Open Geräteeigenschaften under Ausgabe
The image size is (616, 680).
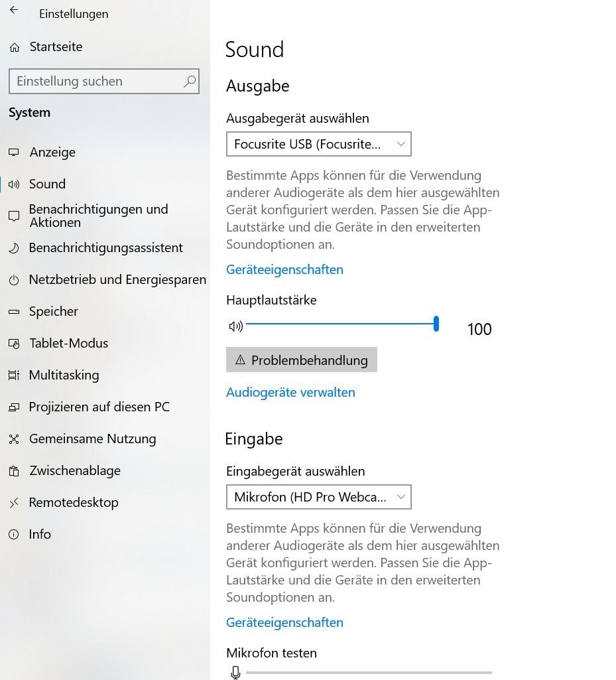284,270
